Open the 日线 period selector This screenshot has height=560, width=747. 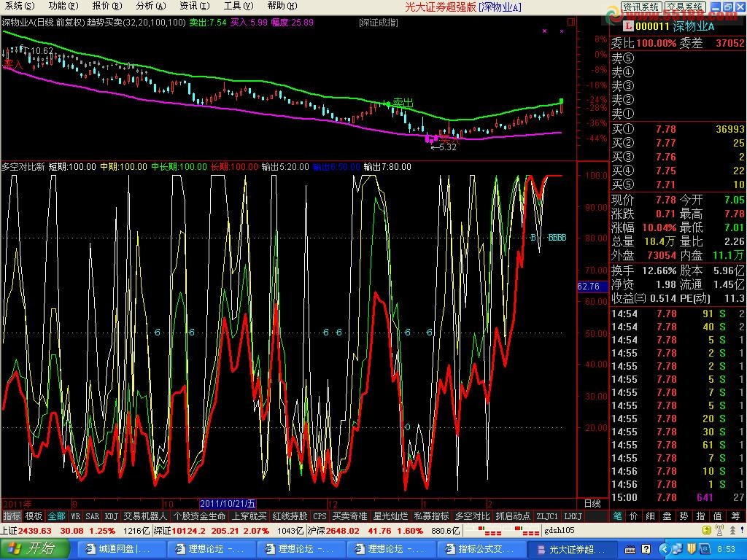[593, 503]
